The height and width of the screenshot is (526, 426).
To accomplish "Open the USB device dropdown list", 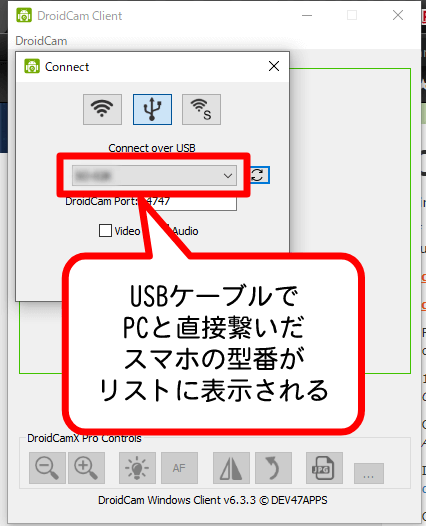I will (154, 175).
